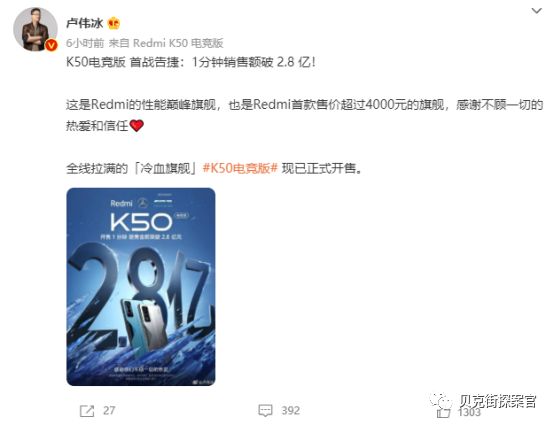
Task: Click the 贝壳街探案官 watermark text
Action: pos(498,401)
